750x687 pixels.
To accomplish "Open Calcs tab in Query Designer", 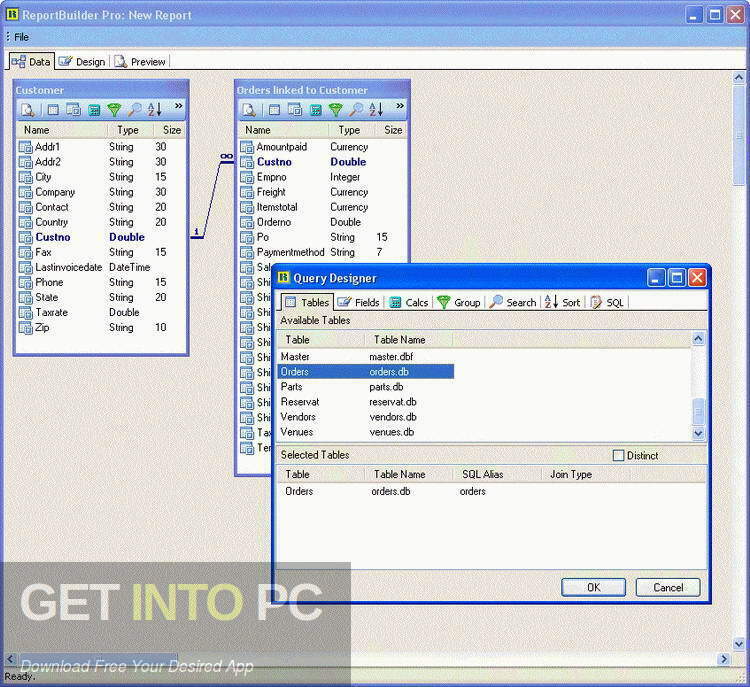I will [x=408, y=302].
